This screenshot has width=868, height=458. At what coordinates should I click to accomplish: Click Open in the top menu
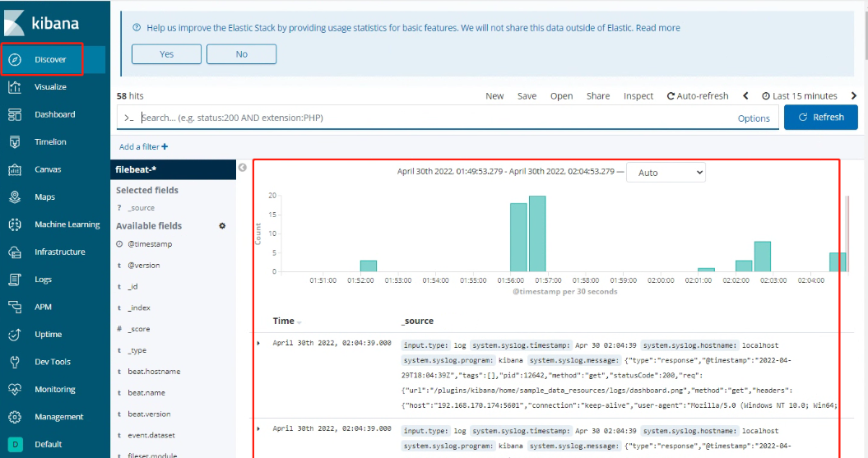[561, 95]
